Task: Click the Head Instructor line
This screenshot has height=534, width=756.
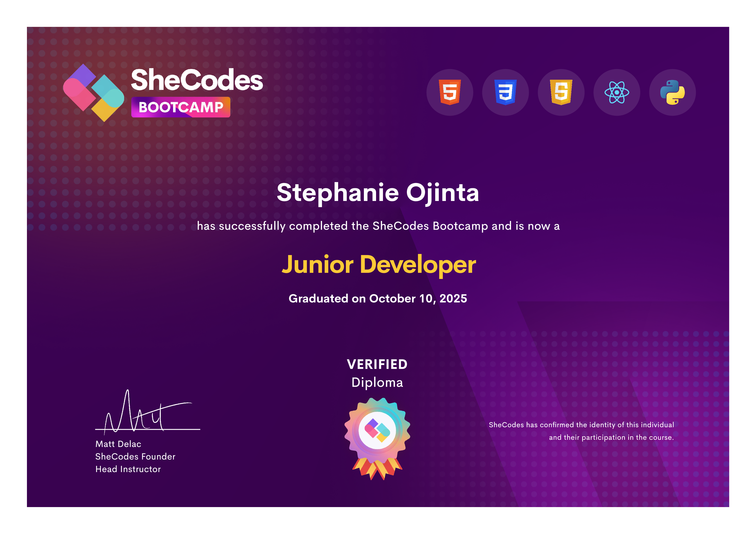Action: click(x=128, y=469)
